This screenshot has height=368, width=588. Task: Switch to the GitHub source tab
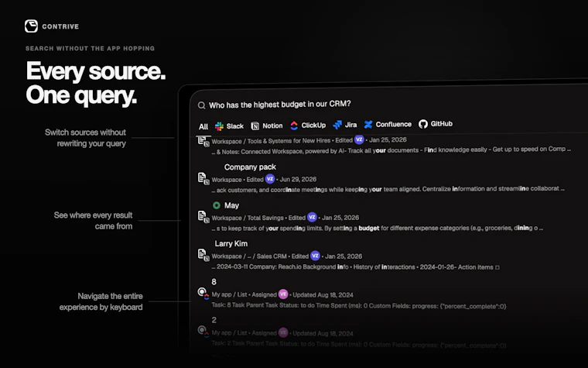[x=436, y=124]
